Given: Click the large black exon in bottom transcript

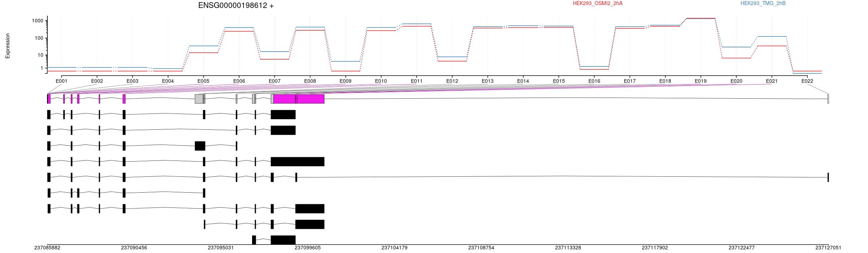Looking at the screenshot, I should tap(283, 240).
